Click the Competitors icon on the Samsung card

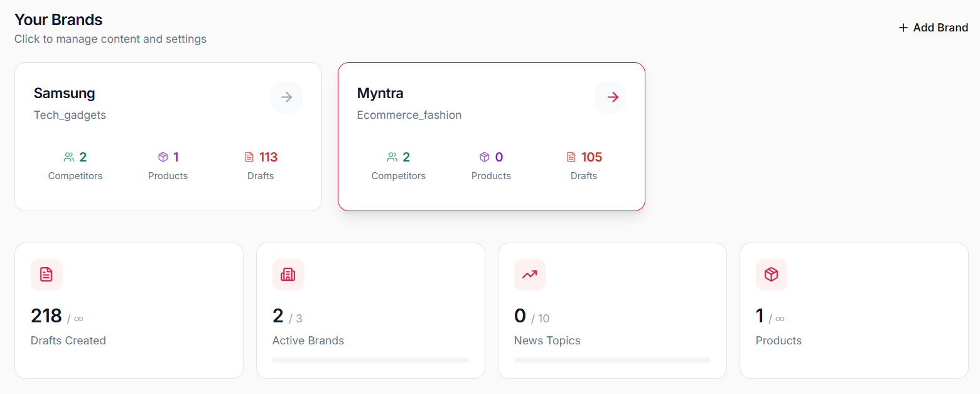click(x=69, y=156)
